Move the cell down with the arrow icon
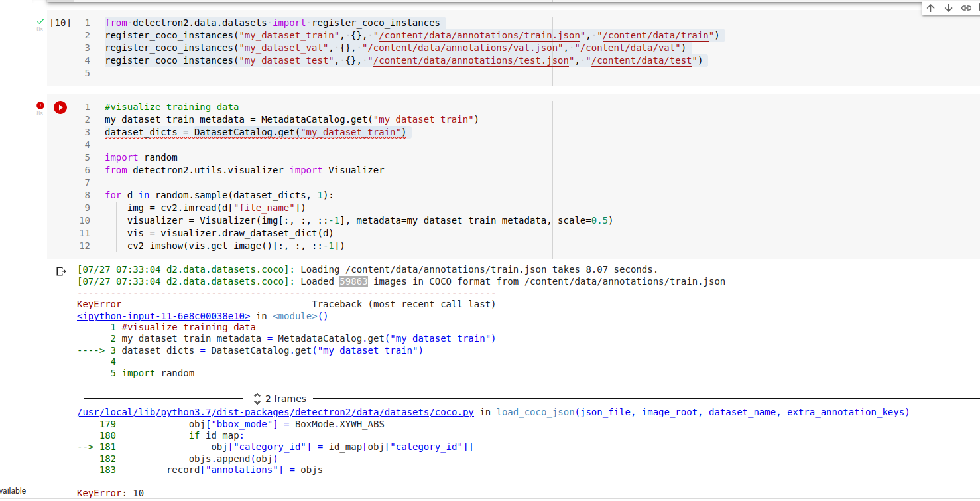Screen dimensions: 980x501 (948, 8)
